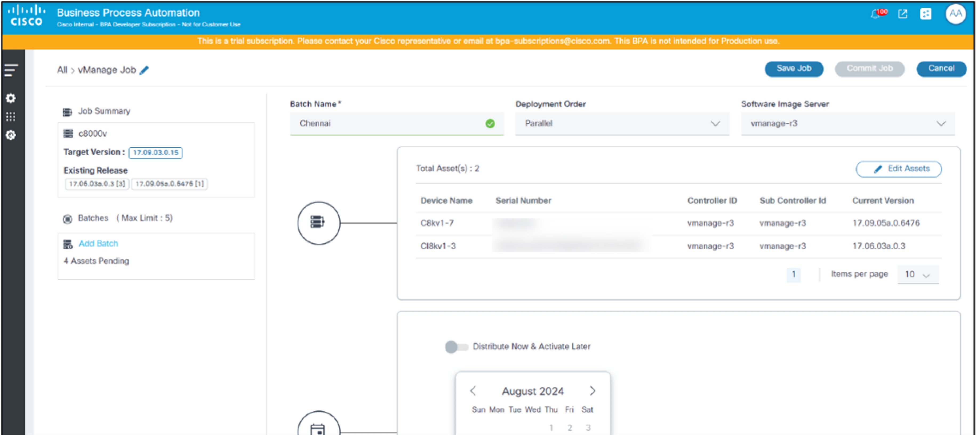Go to previous month in calendar
Screen dimensions: 980x435
point(473,391)
